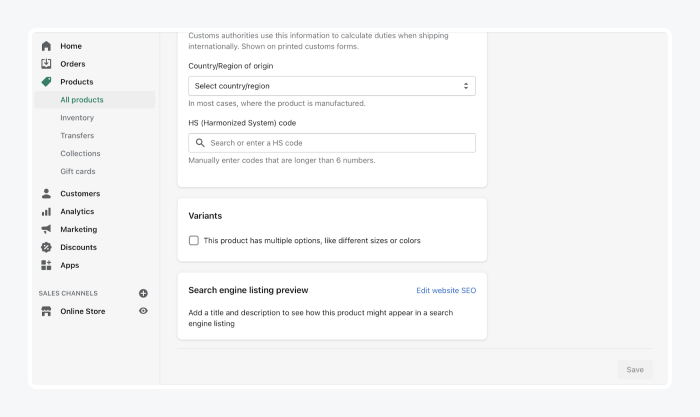Select Transfers in the sidebar
The image size is (700, 417).
point(77,136)
